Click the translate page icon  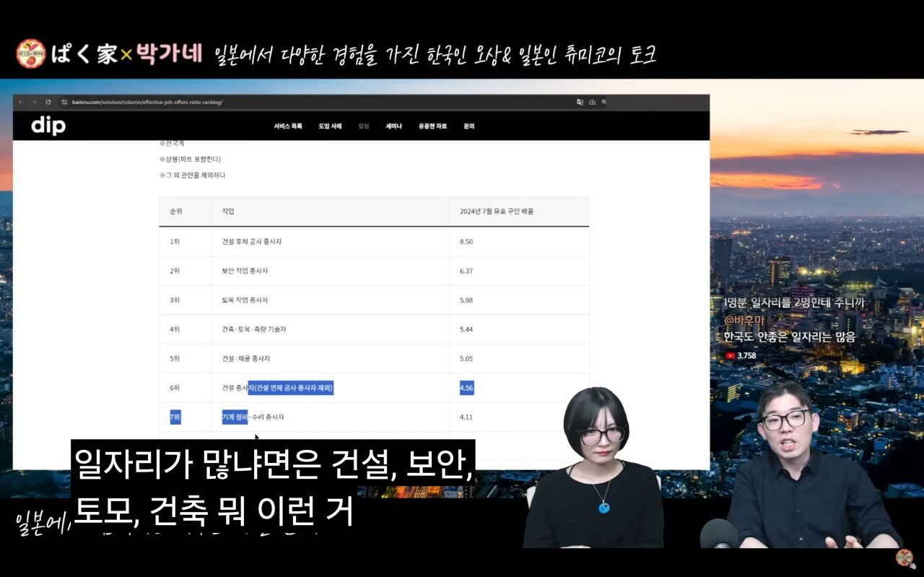pyautogui.click(x=580, y=103)
